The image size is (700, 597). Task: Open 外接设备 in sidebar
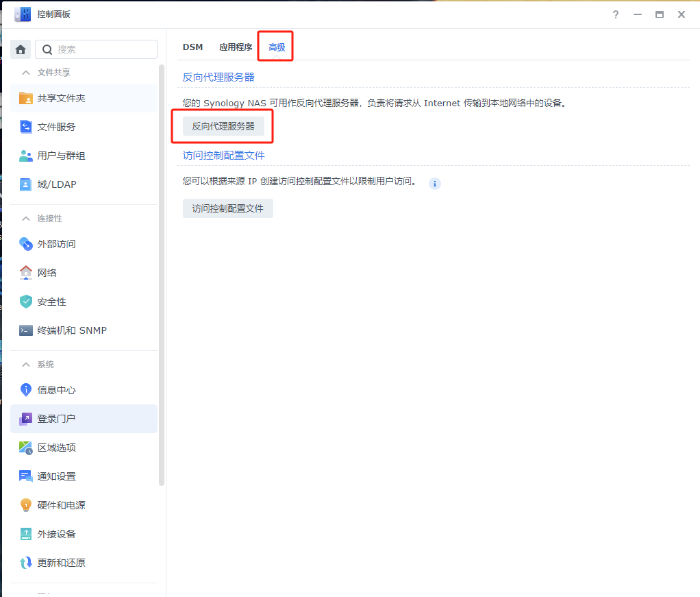click(x=84, y=534)
